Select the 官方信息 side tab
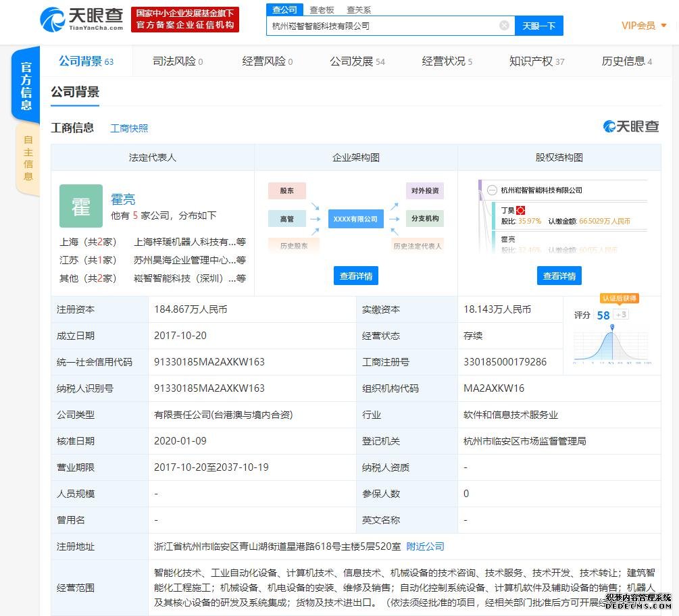The width and height of the screenshot is (679, 616). pyautogui.click(x=26, y=85)
